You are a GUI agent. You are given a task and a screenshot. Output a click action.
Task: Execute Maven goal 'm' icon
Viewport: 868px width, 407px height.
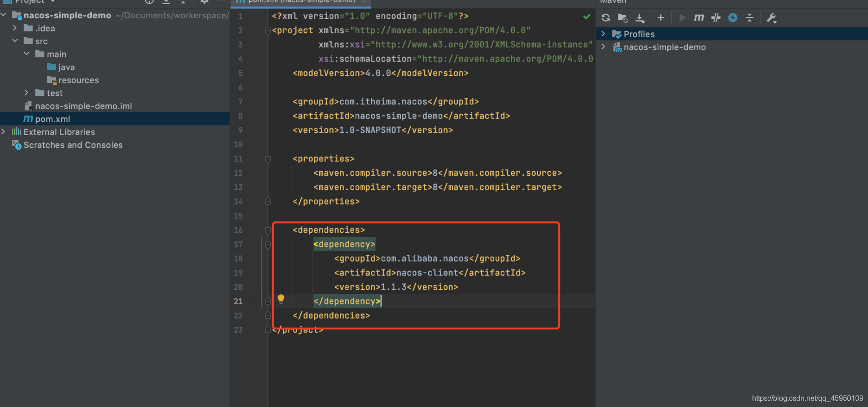[x=699, y=18]
